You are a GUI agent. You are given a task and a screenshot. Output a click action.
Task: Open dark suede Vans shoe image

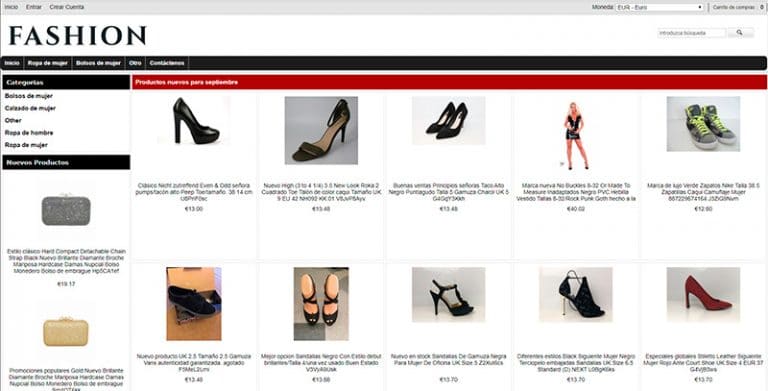tap(194, 304)
